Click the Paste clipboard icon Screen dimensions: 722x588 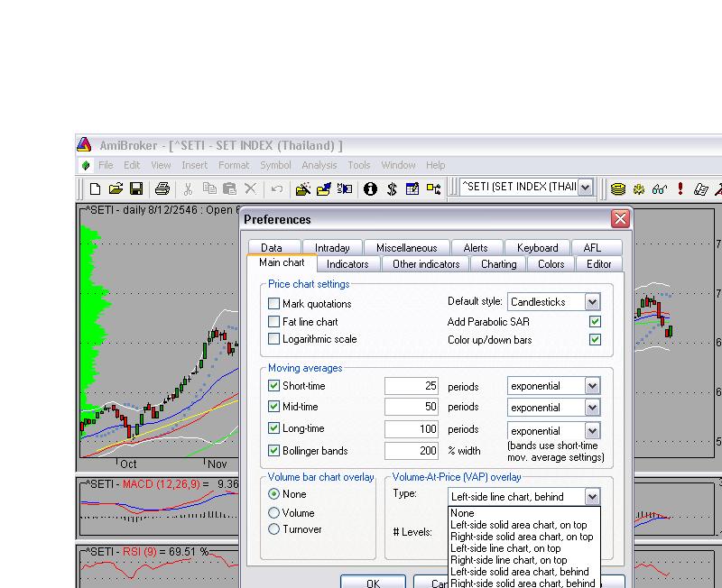pos(229,188)
